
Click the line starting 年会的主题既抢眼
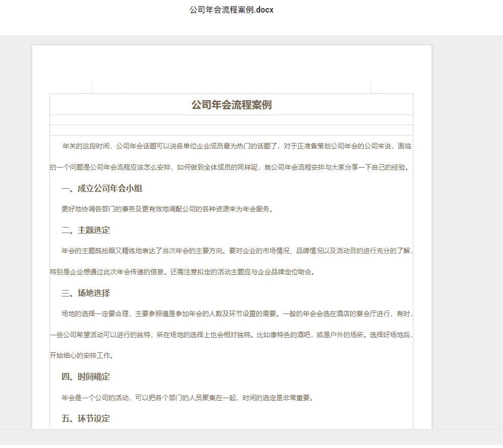point(237,251)
